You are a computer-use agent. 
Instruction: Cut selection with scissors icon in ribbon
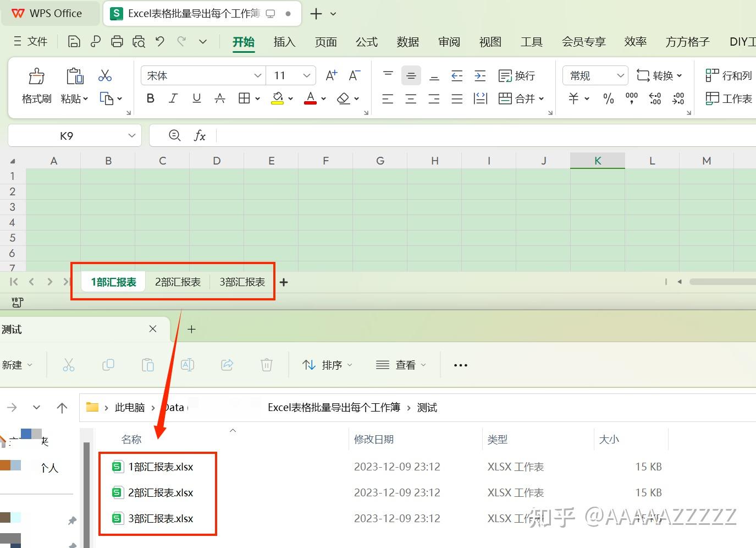pos(105,75)
